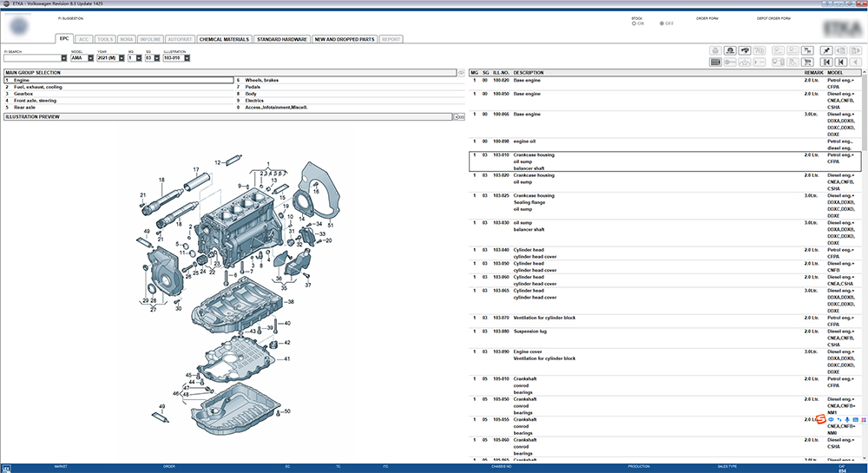Click the vehicle/car icon in the toolbar
This screenshot has height=473, width=868.
745,50
